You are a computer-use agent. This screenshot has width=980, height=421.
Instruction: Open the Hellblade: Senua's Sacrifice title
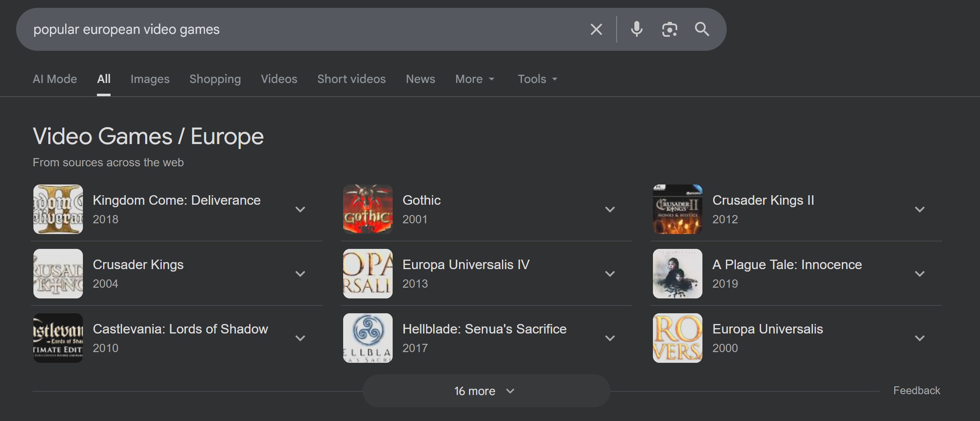(x=484, y=329)
